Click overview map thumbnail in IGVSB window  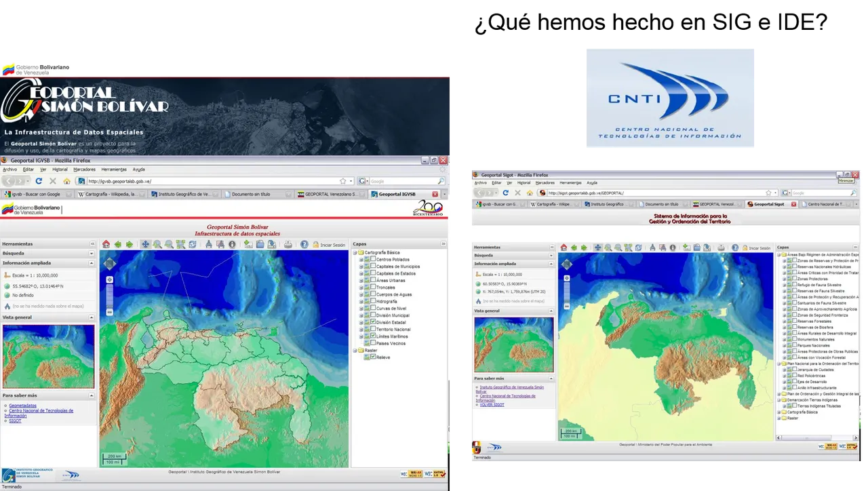[49, 357]
